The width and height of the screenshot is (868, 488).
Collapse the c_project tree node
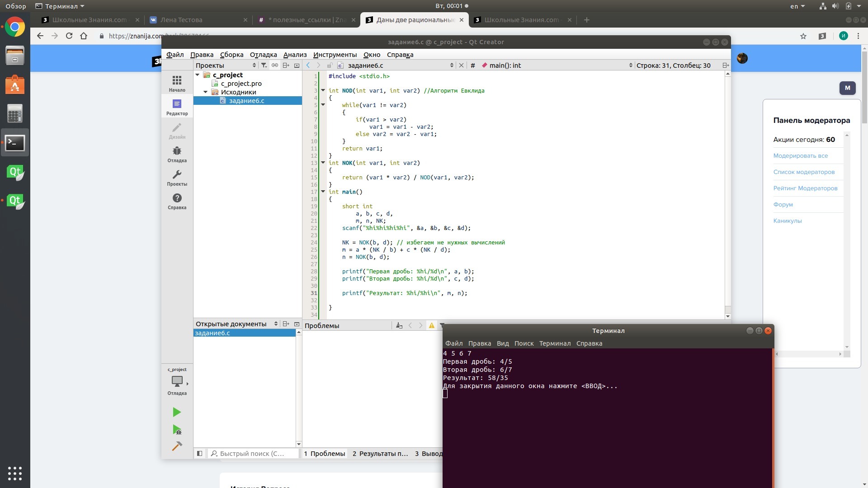click(198, 75)
